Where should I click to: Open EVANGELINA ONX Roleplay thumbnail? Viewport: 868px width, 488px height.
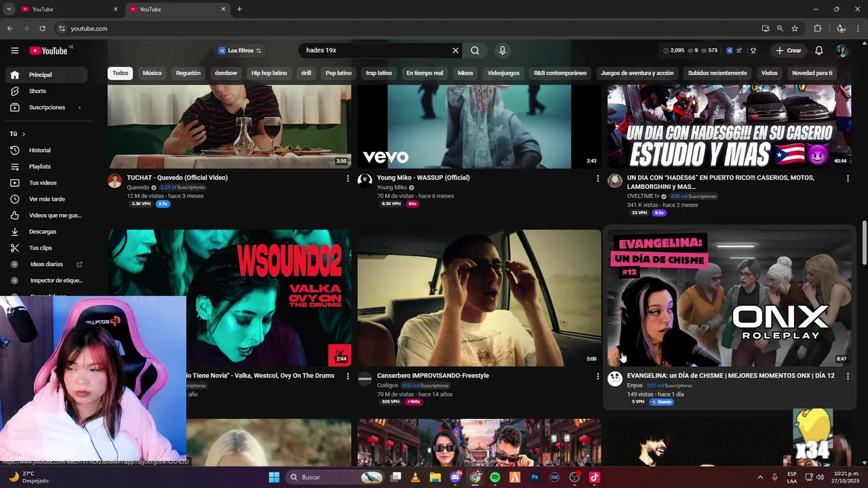(729, 298)
